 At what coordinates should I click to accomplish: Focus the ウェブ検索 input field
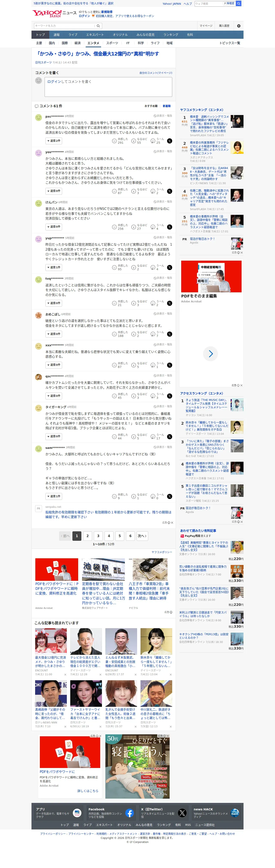coord(208,3)
